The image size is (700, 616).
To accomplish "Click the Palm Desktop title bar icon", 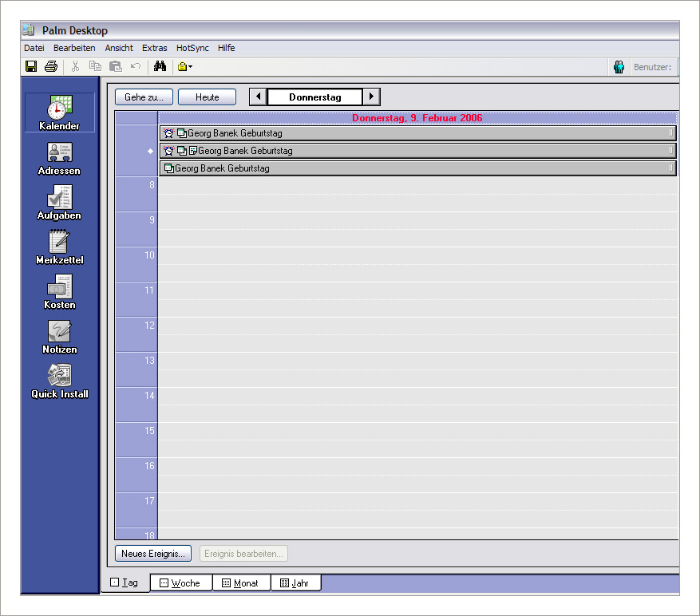I will click(x=29, y=30).
